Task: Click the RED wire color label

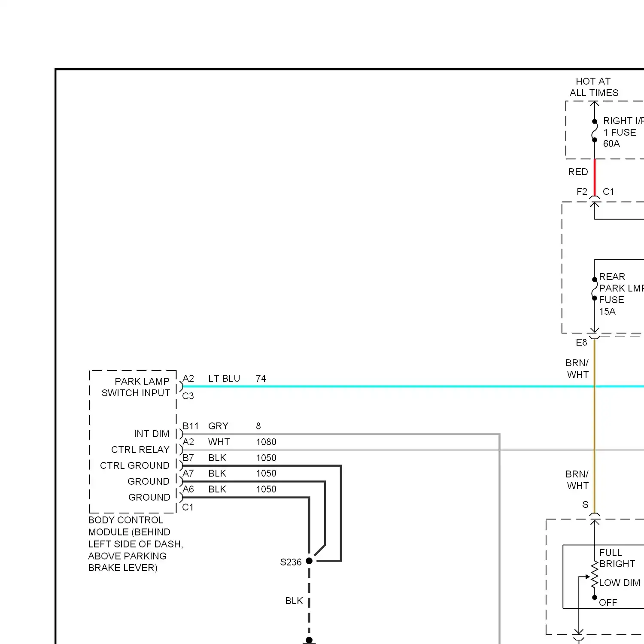Action: 578,172
